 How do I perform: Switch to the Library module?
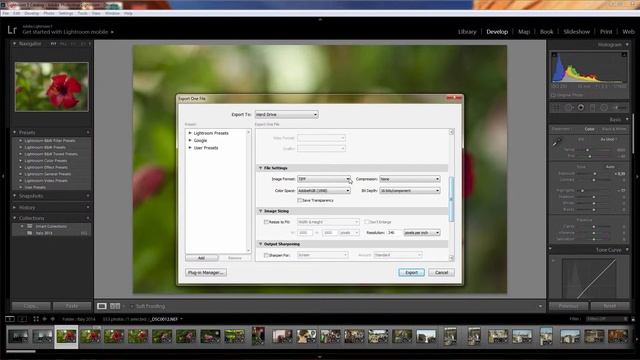point(467,31)
